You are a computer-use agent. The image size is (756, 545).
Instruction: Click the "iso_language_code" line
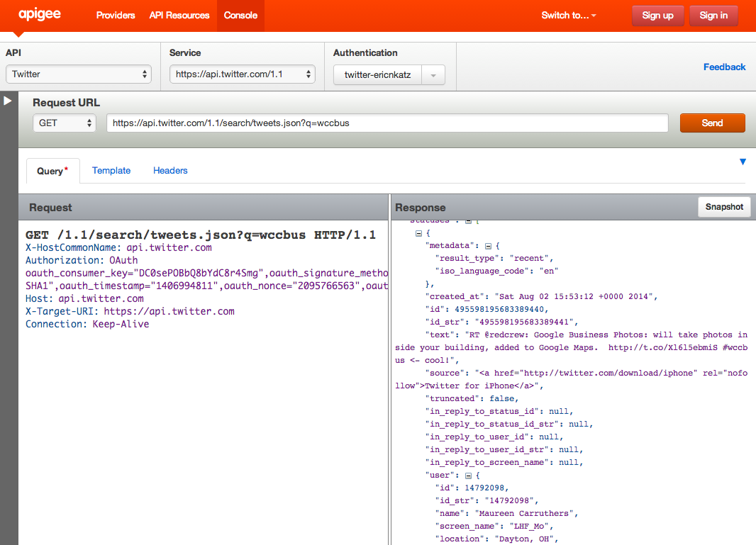[496, 271]
